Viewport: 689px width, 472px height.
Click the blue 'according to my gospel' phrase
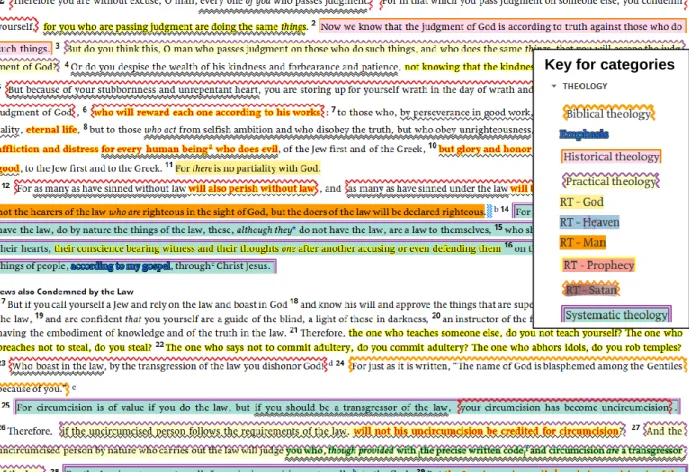[x=120, y=266]
